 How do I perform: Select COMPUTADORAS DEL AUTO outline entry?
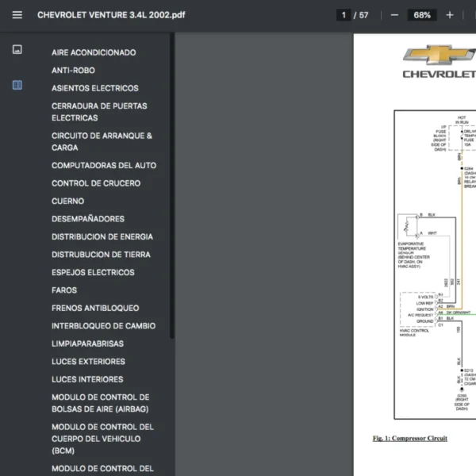click(104, 166)
